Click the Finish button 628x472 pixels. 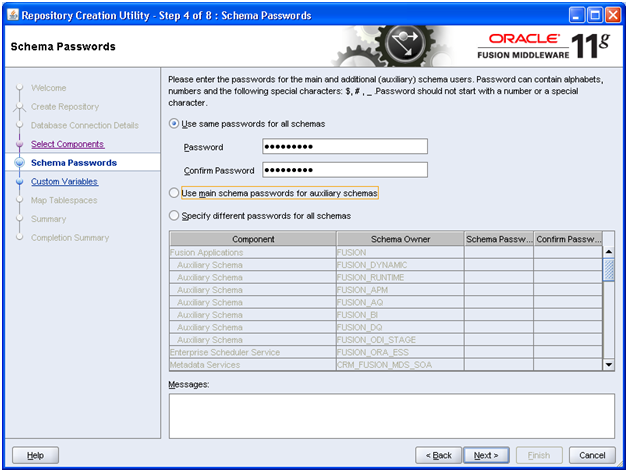(539, 456)
